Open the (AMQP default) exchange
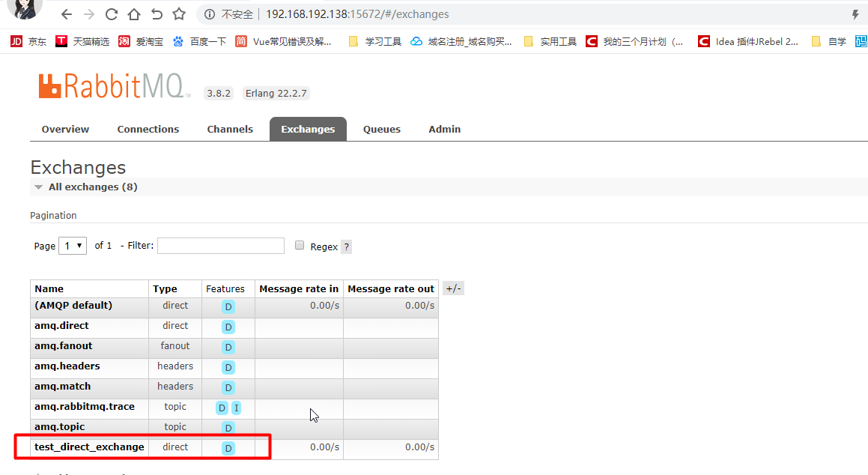 (73, 306)
